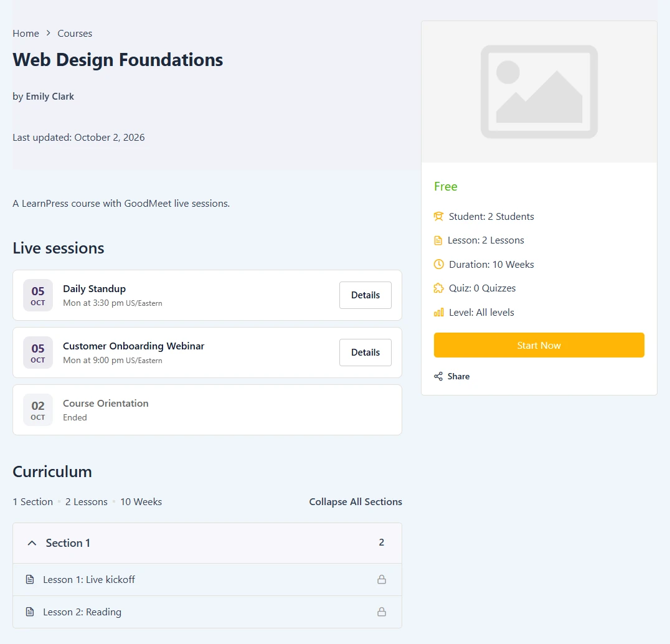Open instructor Emily Clark's profile
670x644 pixels.
pyautogui.click(x=50, y=97)
